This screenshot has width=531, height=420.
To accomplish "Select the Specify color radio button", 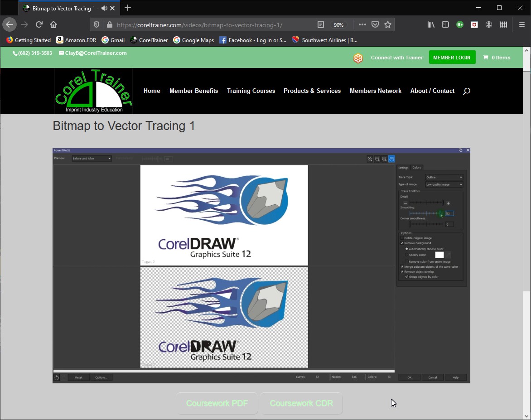I will click(407, 255).
